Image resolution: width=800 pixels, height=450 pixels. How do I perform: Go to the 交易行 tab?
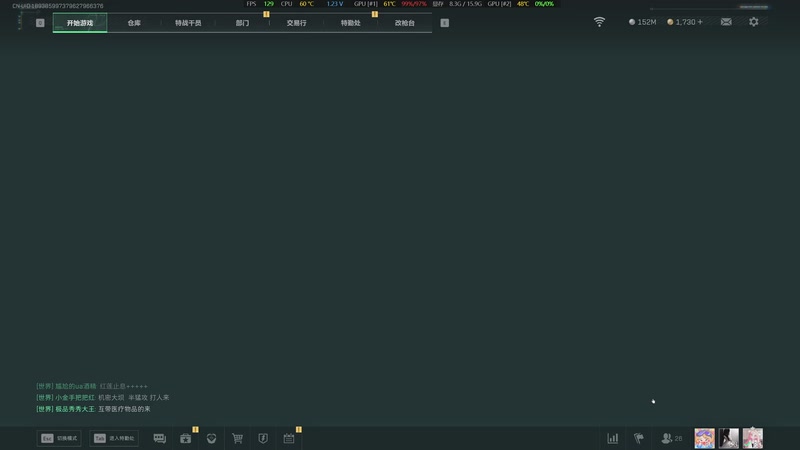coord(296,23)
